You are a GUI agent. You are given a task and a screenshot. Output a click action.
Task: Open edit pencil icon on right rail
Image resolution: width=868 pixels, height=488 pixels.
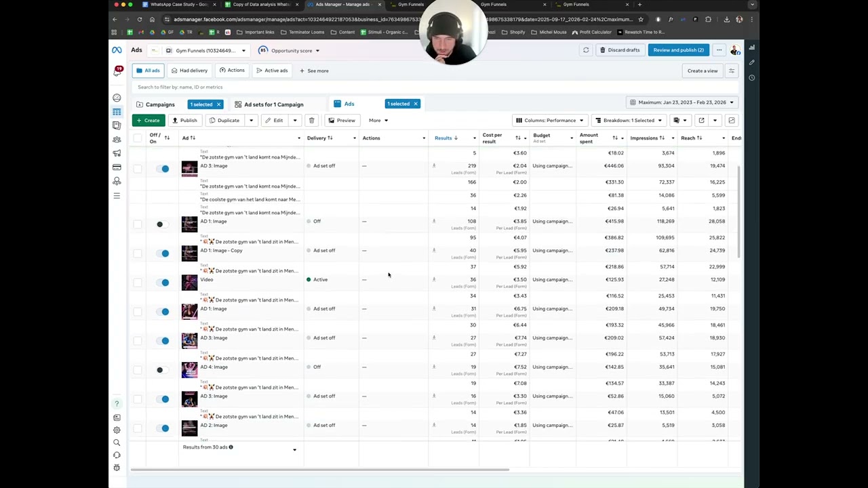click(x=751, y=62)
